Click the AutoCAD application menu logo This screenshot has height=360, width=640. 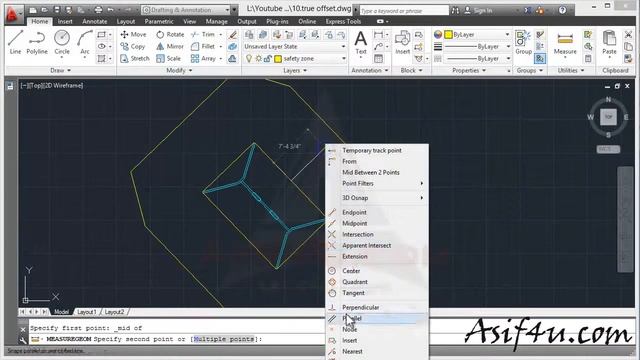[x=13, y=14]
